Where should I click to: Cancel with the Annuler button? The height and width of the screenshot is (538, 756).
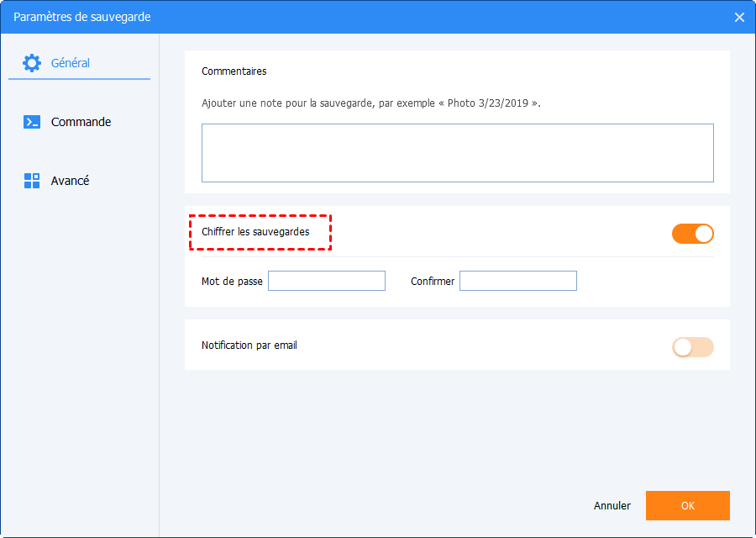point(612,506)
